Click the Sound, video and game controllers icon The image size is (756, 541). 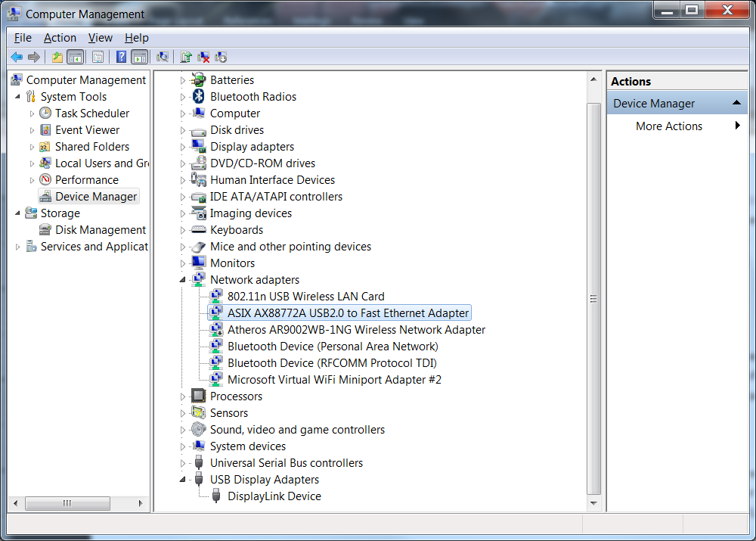click(x=198, y=430)
